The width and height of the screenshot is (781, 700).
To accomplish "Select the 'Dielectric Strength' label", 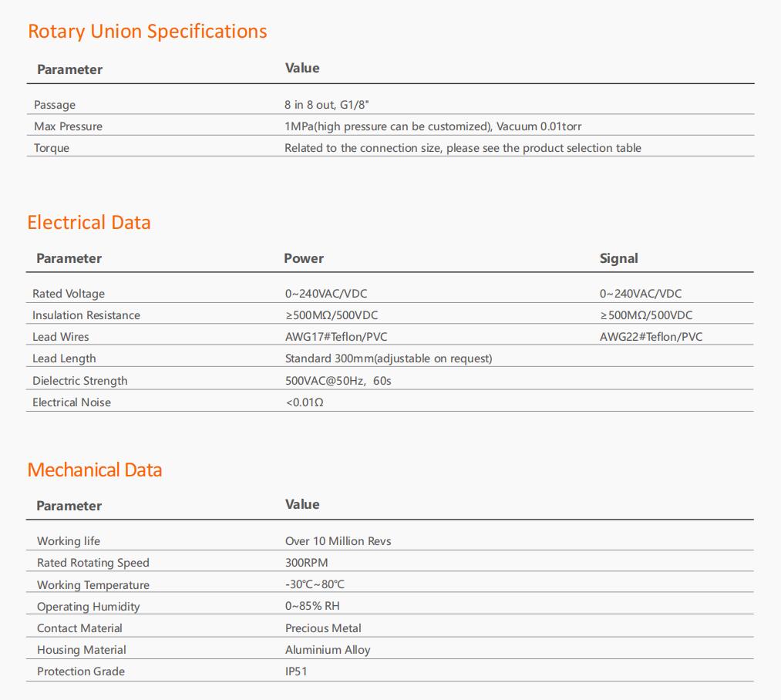I will pos(79,381).
